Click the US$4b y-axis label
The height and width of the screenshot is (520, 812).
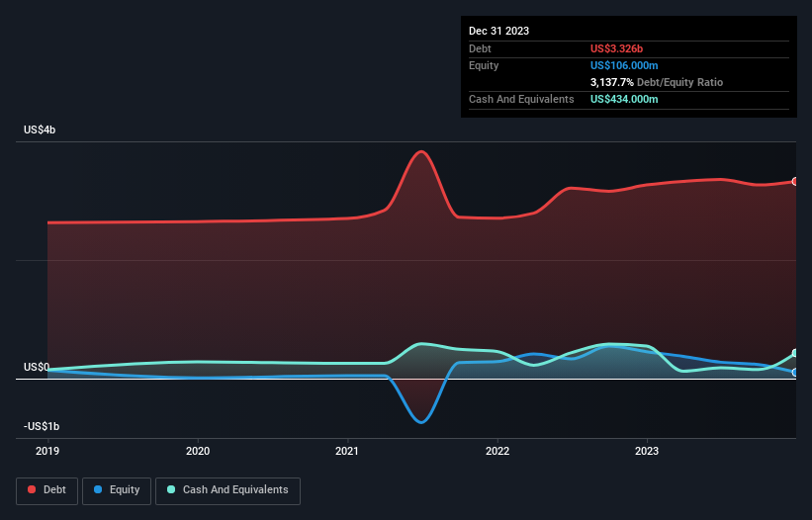pos(40,130)
